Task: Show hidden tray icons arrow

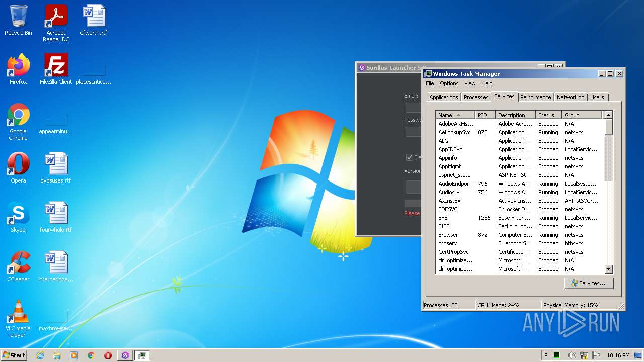Action: click(x=546, y=355)
